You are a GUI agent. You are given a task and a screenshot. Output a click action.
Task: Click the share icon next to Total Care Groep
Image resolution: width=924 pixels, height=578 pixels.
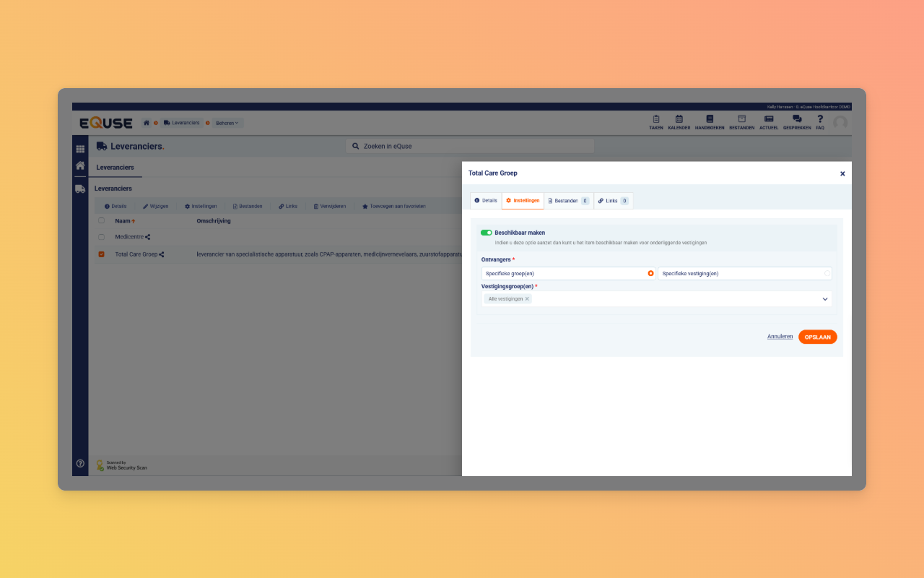point(162,254)
